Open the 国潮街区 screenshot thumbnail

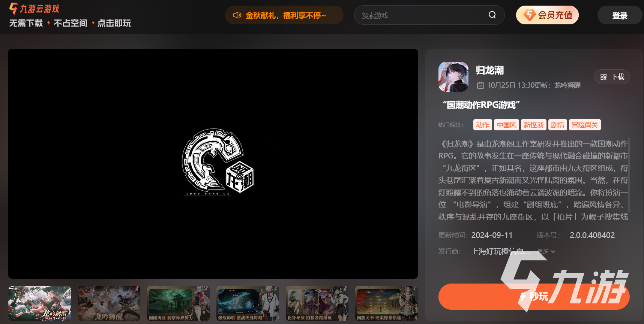point(178,303)
